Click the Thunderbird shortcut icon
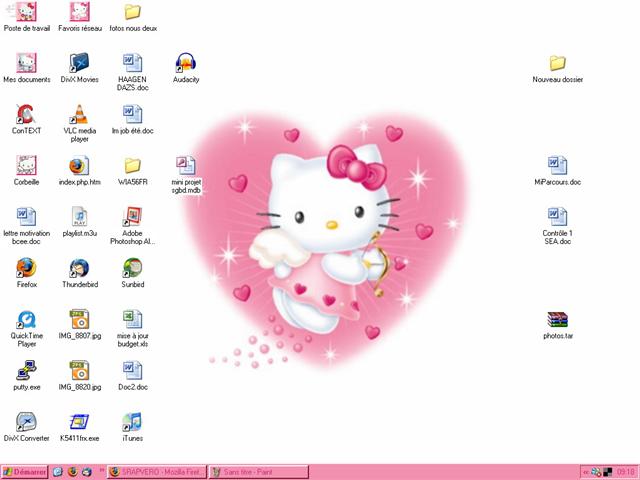 click(78, 268)
